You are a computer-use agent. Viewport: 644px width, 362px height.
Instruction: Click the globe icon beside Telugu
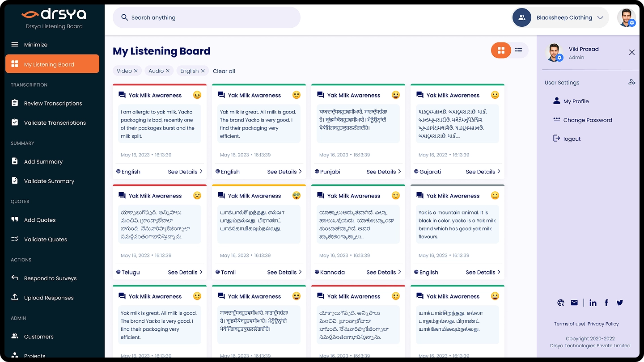pos(119,272)
